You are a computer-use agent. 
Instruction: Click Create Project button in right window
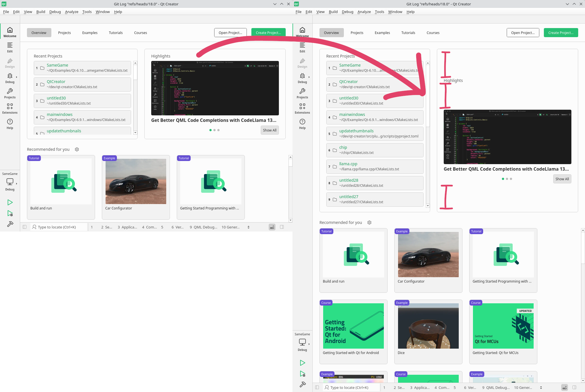coord(561,33)
